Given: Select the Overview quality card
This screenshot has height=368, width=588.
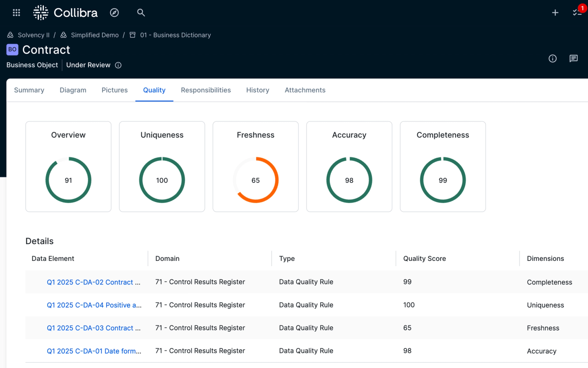Looking at the screenshot, I should (x=68, y=166).
